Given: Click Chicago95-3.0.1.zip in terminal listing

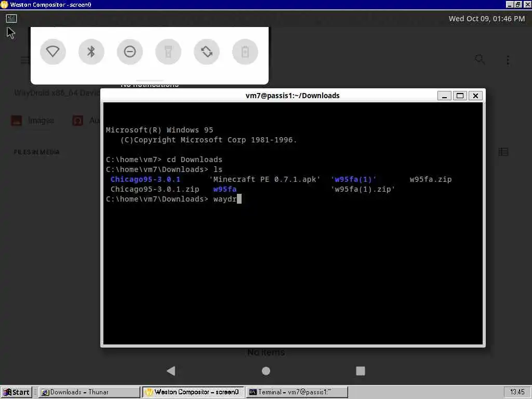Looking at the screenshot, I should (x=155, y=189).
